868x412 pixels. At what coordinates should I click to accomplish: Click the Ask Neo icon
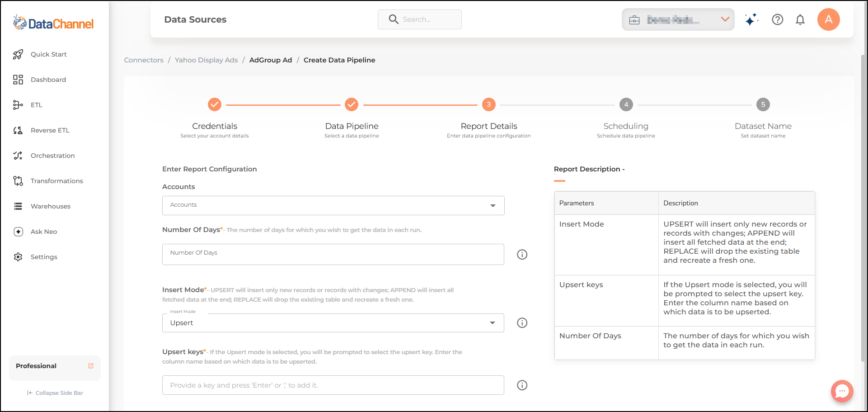18,232
